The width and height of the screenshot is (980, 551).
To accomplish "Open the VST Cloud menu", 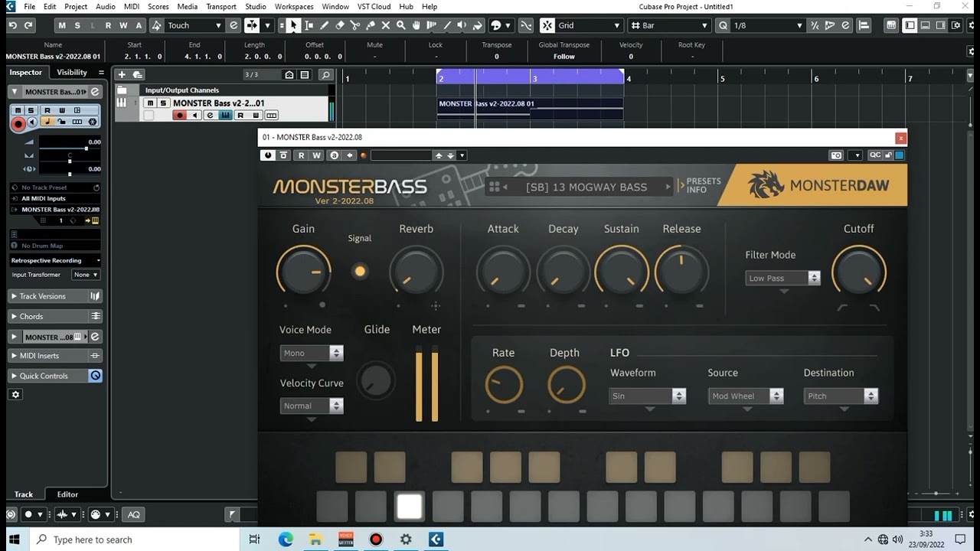I will click(x=374, y=6).
